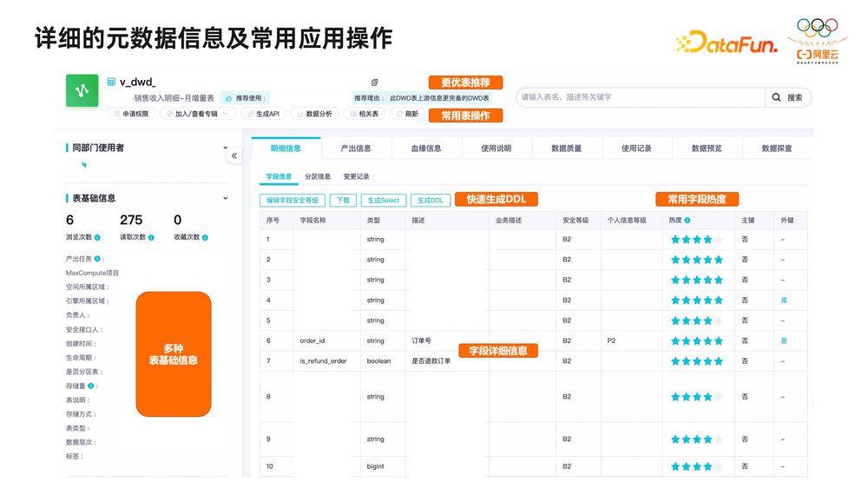868x489 pixels.
Task: Switch to the 血缘信息 tab
Action: [x=426, y=149]
